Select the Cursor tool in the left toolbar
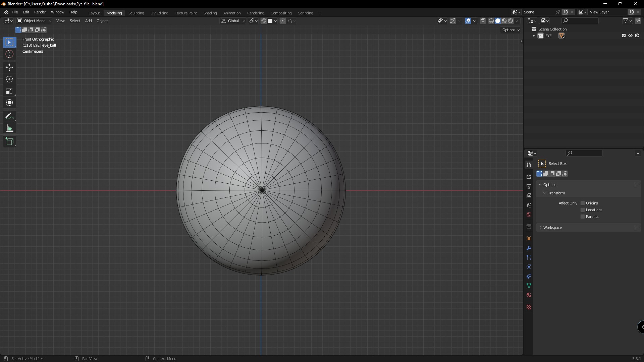 tap(9, 54)
